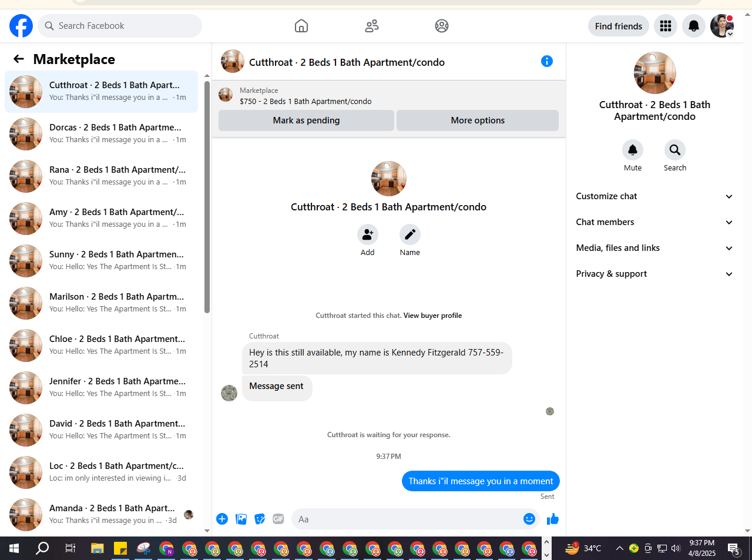
Task: Open Sticky Notes from taskbar
Action: point(120,548)
